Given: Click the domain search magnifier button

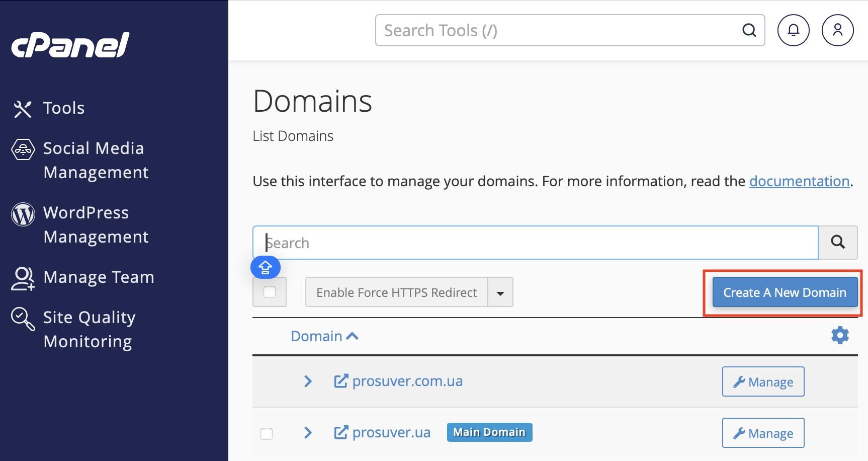Looking at the screenshot, I should (x=837, y=243).
